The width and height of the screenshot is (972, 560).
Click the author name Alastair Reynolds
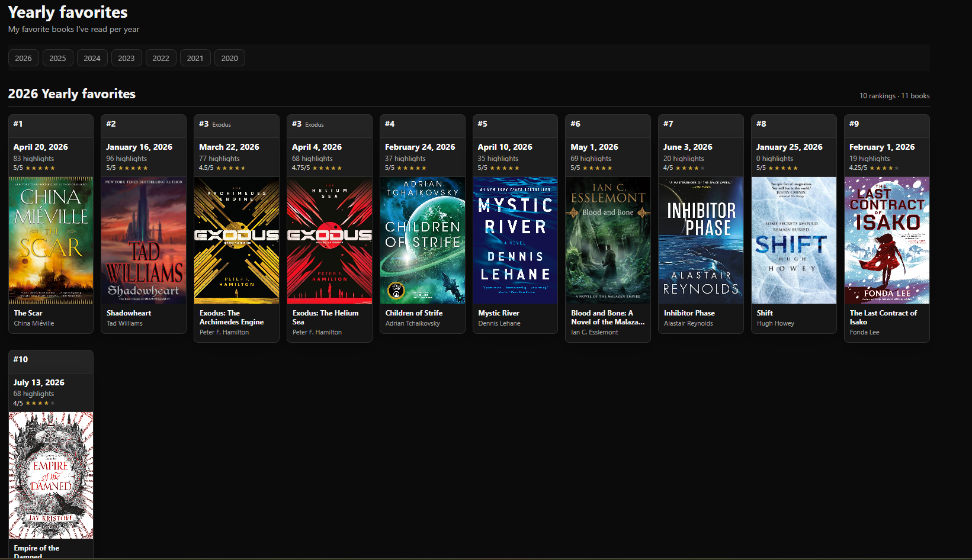688,323
